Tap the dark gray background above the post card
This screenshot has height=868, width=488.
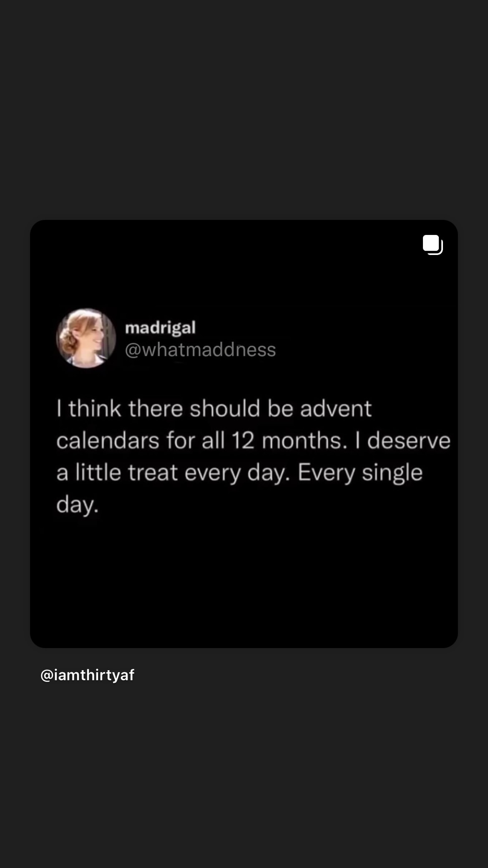pyautogui.click(x=244, y=108)
